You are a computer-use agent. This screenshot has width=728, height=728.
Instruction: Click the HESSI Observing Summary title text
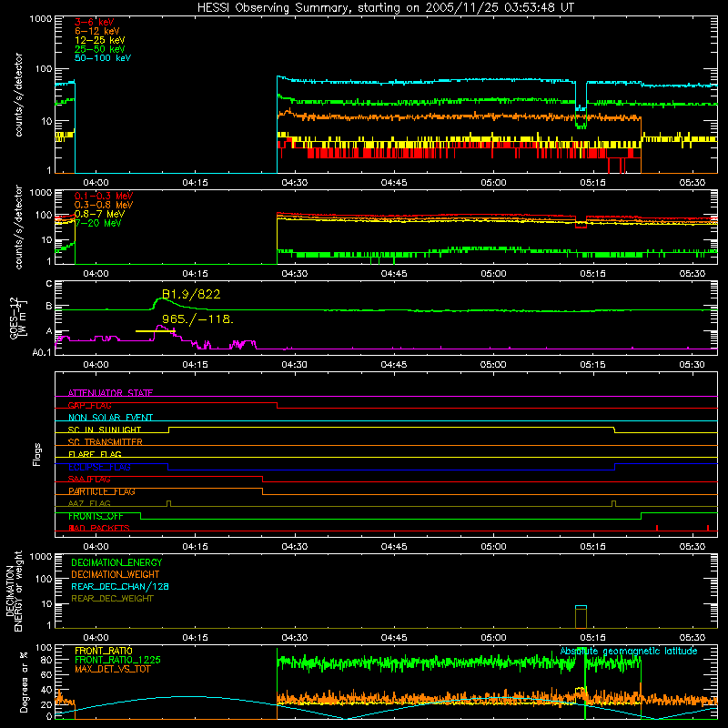385,8
